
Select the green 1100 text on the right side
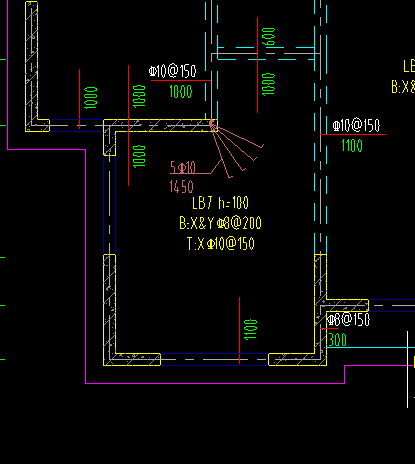pyautogui.click(x=352, y=146)
